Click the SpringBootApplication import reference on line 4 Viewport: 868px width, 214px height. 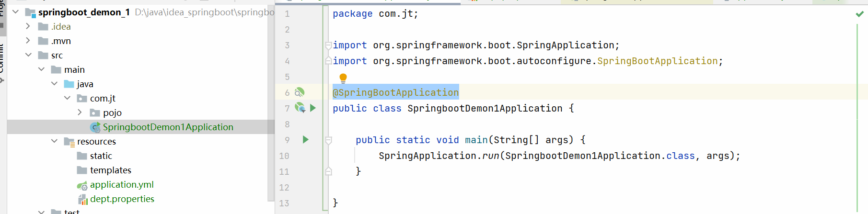coord(658,61)
